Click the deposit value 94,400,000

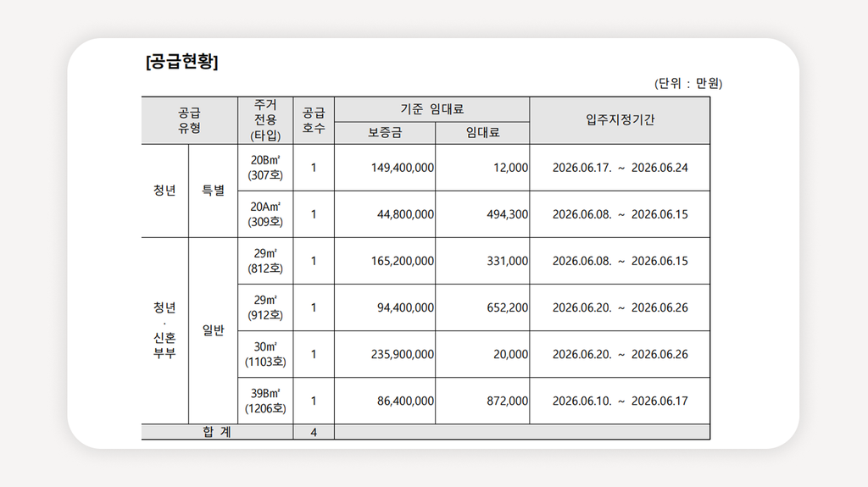click(405, 307)
